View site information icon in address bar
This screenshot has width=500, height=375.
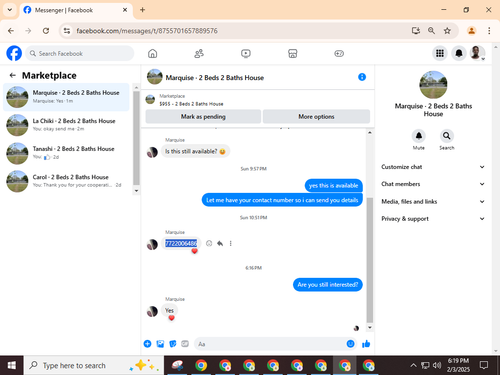(x=67, y=31)
